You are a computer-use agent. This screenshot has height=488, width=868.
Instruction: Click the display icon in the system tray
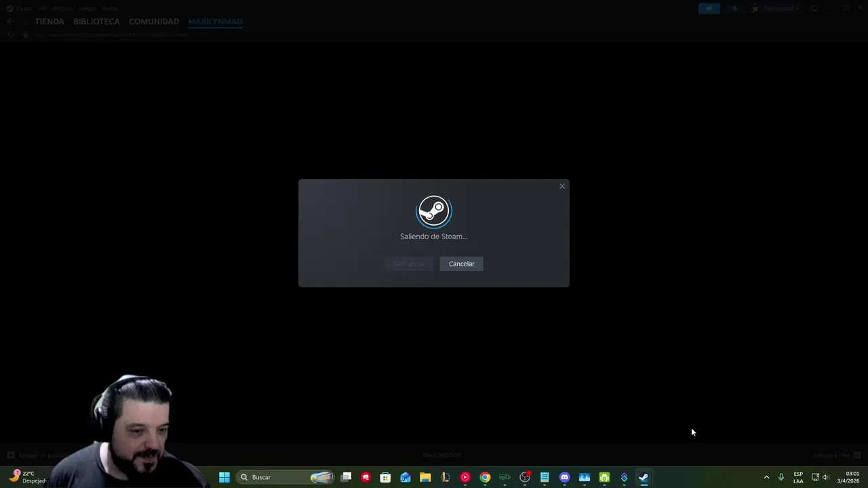click(x=815, y=477)
